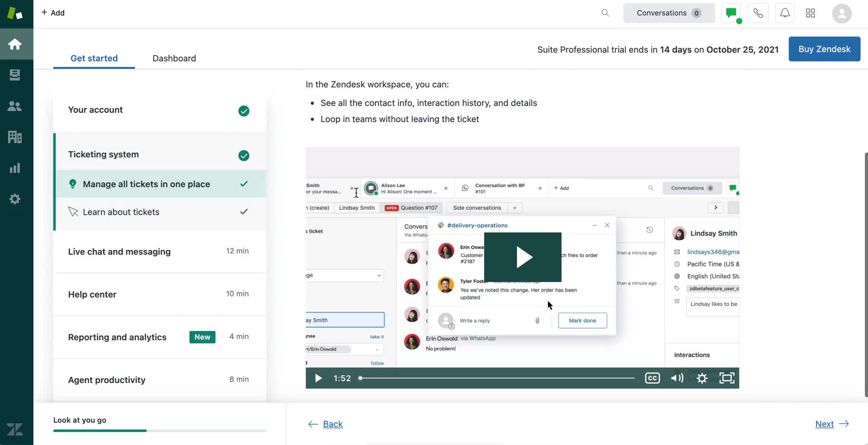Seek on the video progress bar

(x=496, y=378)
